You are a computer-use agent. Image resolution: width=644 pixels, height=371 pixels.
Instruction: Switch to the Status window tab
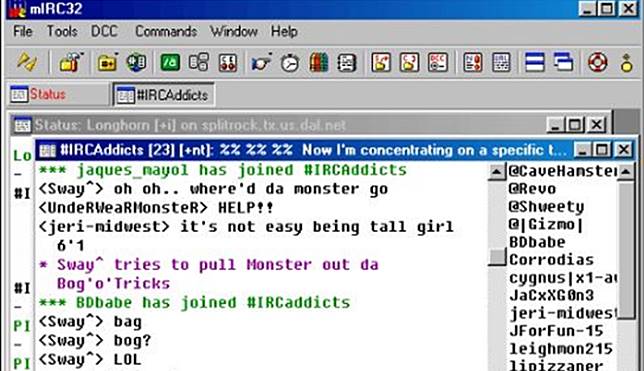click(x=58, y=94)
